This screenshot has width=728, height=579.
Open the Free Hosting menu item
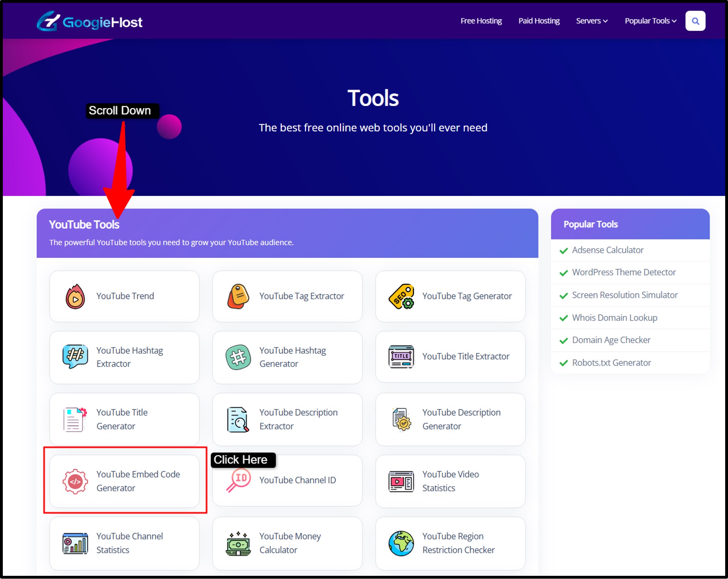481,21
